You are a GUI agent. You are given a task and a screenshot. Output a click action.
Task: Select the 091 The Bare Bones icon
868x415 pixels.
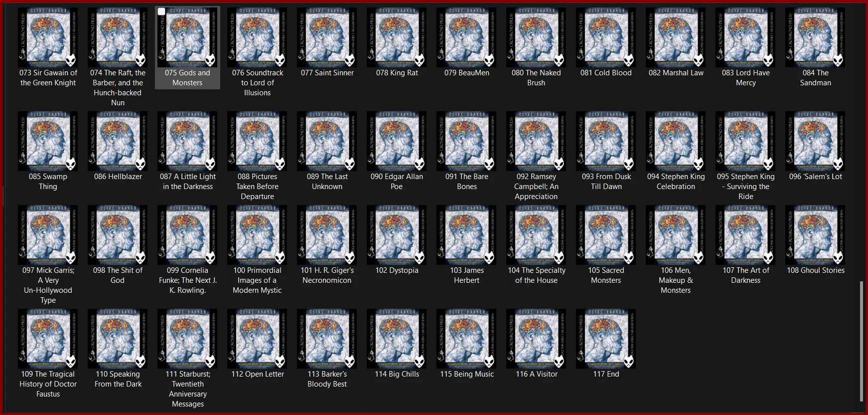click(466, 141)
